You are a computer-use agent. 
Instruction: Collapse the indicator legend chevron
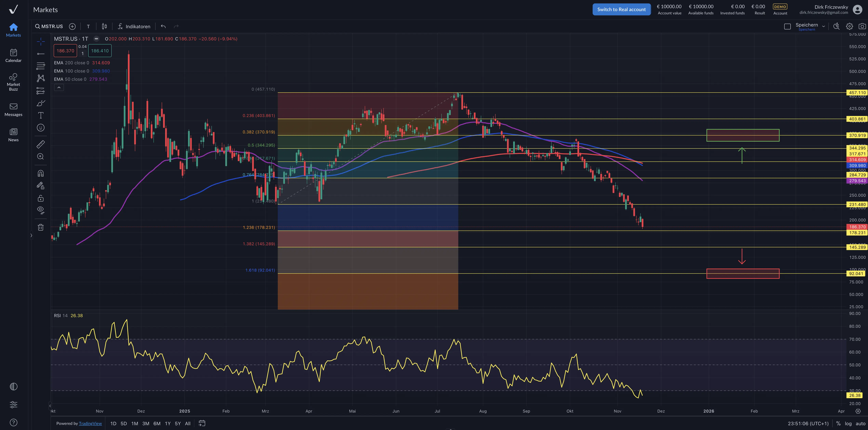coord(59,88)
